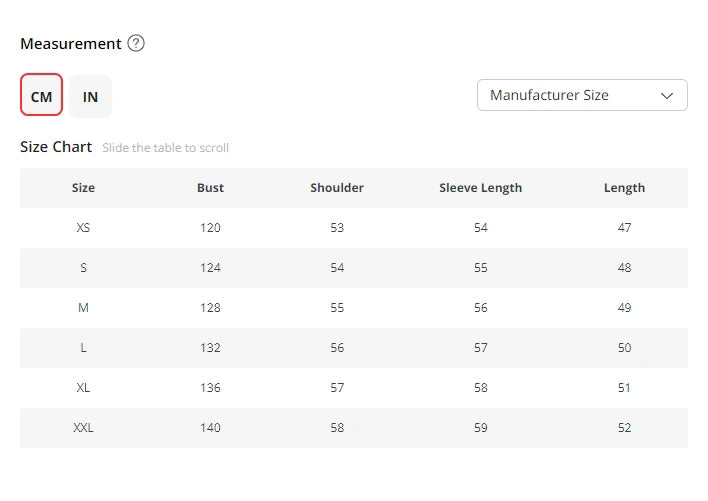Click the dropdown chevron arrow
This screenshot has height=501, width=708.
(x=667, y=95)
